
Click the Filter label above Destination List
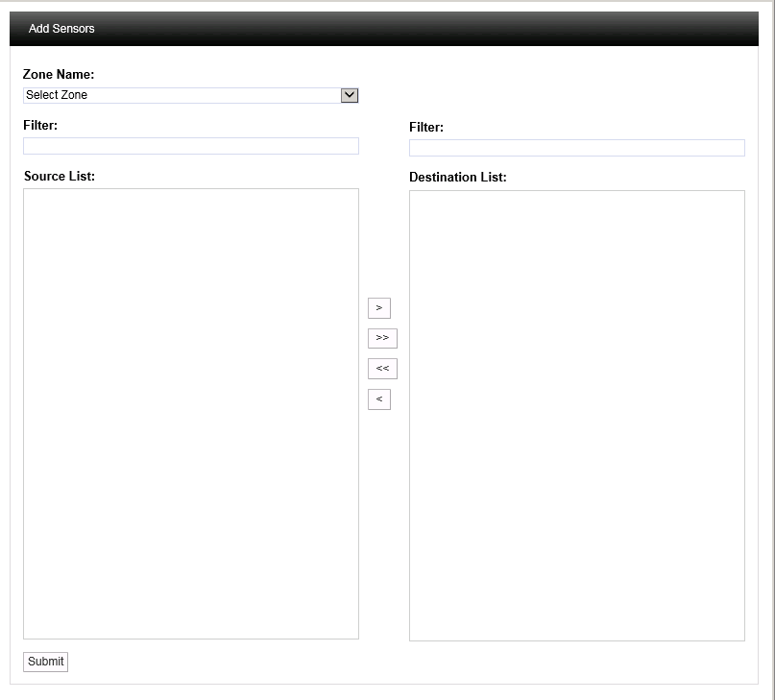click(426, 128)
